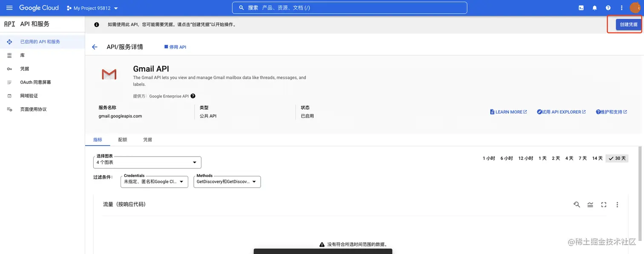
Task: Open the traffic chart's more options menu
Action: point(617,205)
